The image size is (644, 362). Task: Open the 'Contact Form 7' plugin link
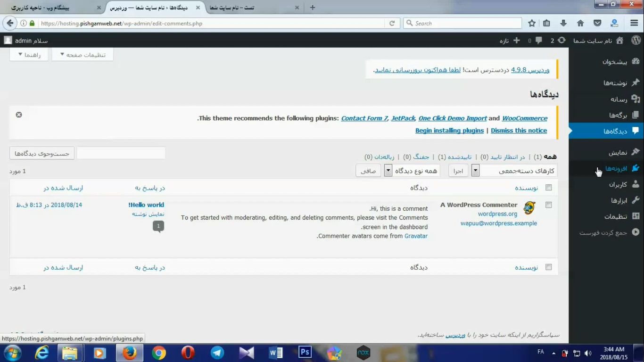[364, 118]
